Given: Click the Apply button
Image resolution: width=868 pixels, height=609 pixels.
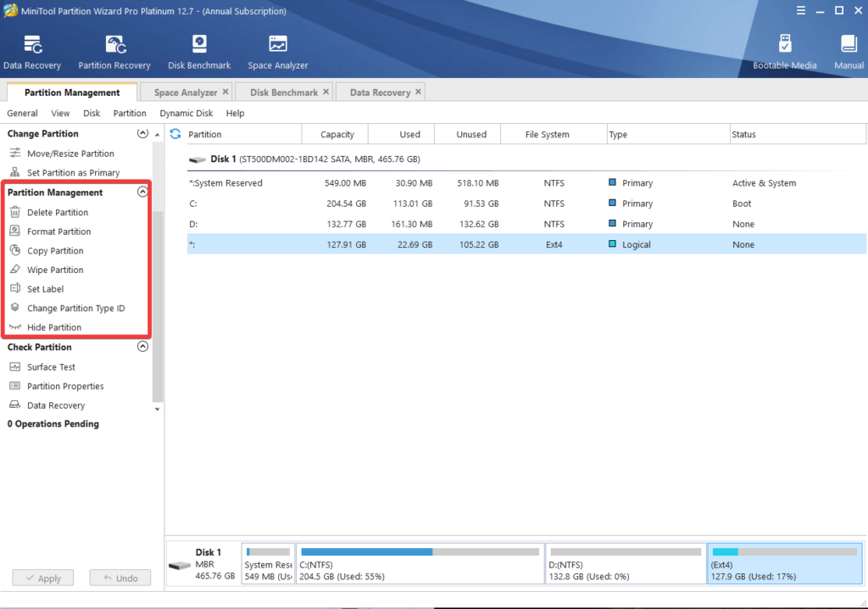Looking at the screenshot, I should 43,578.
